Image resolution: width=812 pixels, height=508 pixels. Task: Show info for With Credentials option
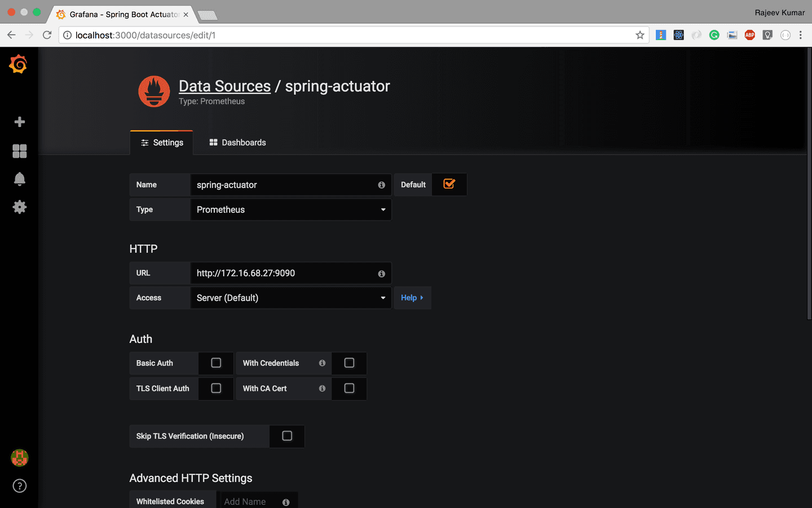(322, 363)
